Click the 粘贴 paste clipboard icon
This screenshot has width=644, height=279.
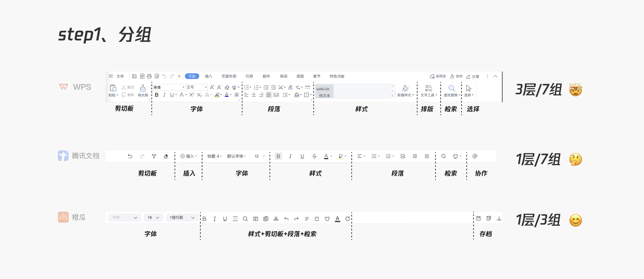point(113,88)
